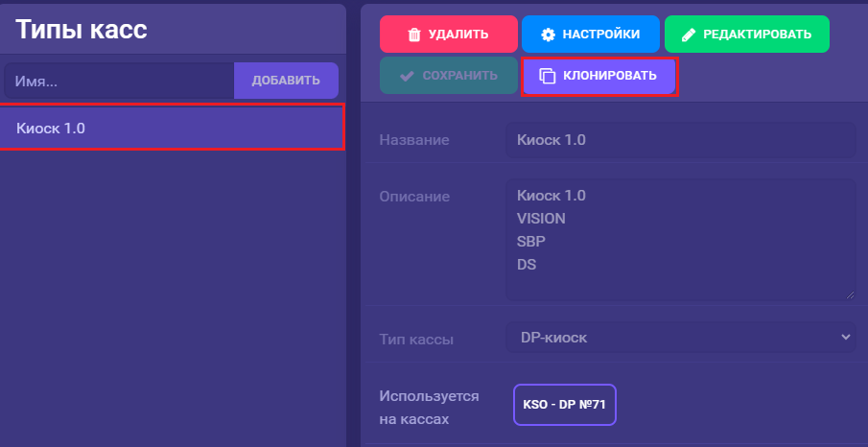Select Киоск 1.0 in the types list
The width and height of the screenshot is (868, 447).
(x=172, y=128)
